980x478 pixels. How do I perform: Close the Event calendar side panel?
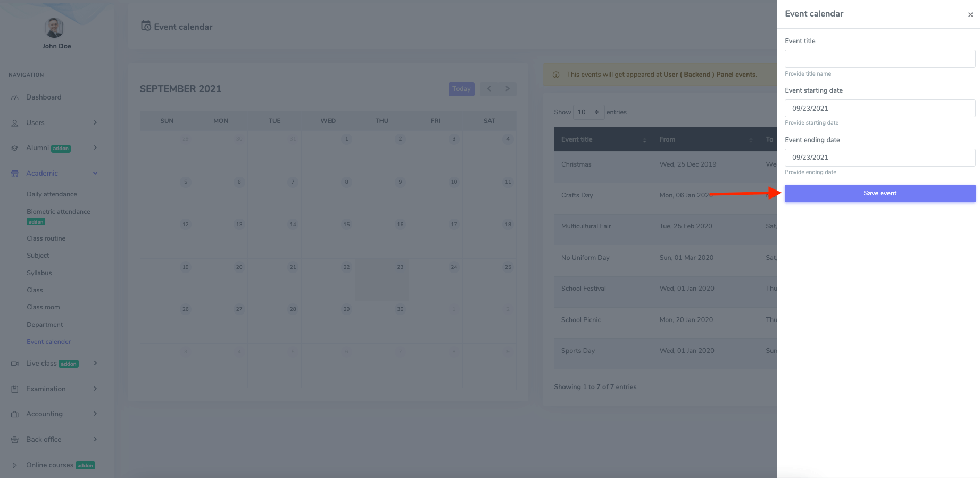970,15
